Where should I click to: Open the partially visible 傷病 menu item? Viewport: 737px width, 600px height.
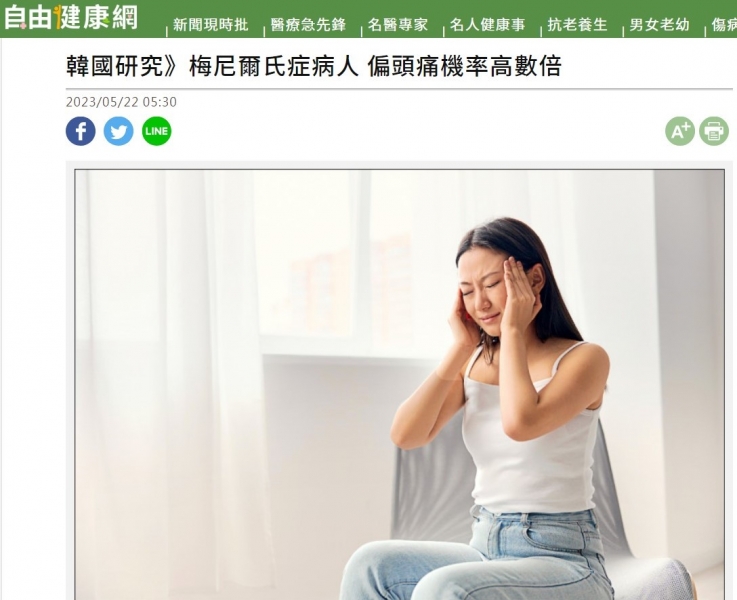pos(724,25)
